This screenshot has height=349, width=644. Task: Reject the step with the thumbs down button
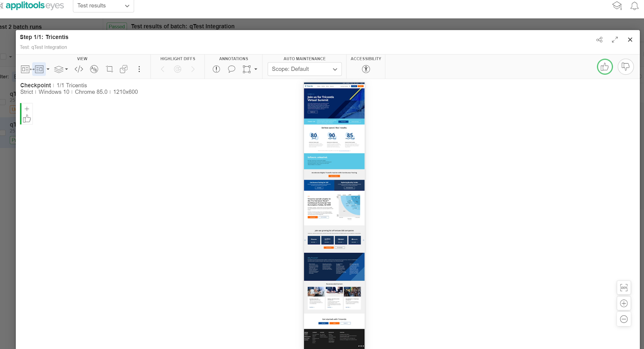625,67
